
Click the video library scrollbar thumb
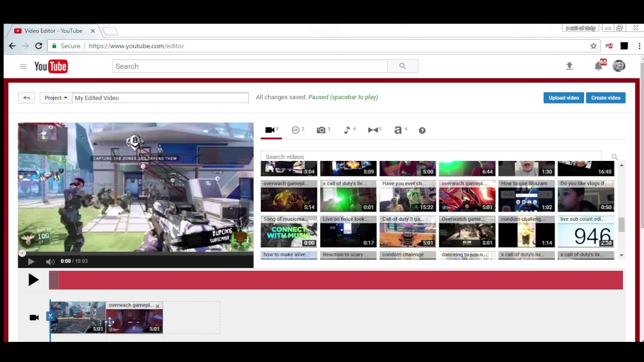[621, 225]
